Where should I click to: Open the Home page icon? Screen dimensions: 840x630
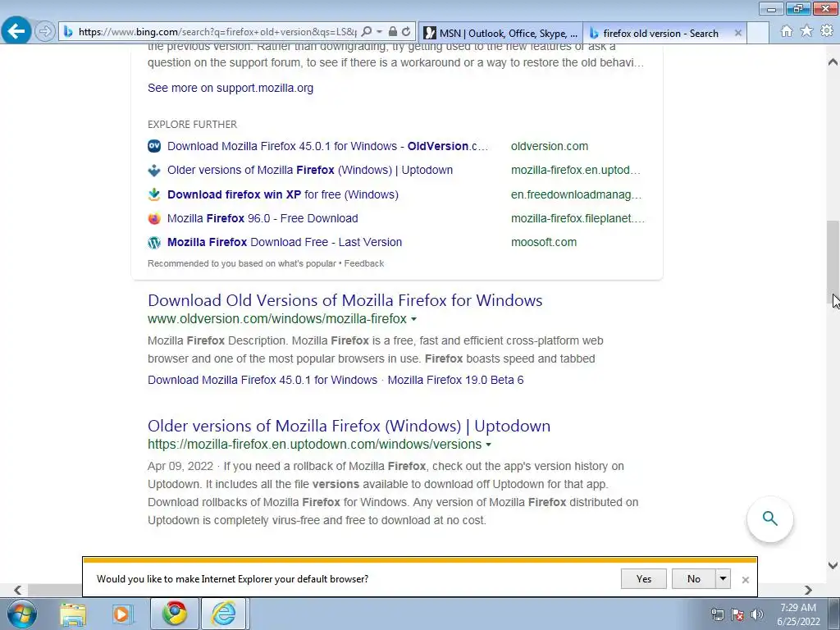click(786, 31)
